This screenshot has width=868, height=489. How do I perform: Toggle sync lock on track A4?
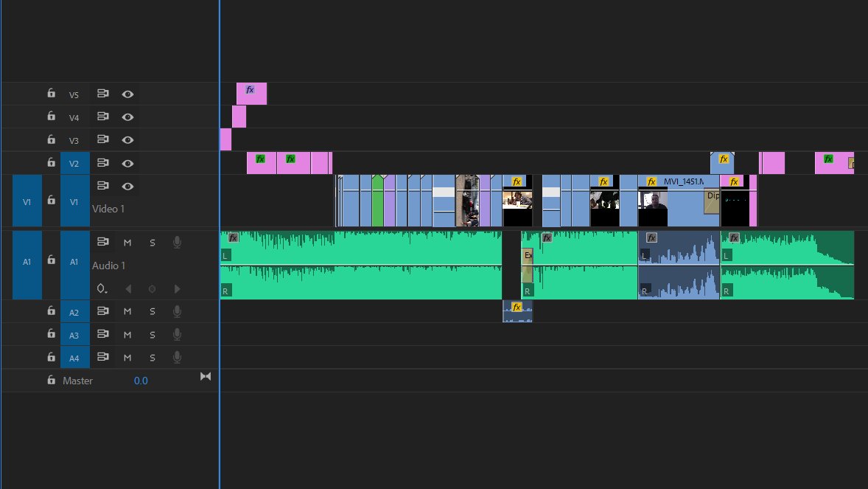[103, 357]
